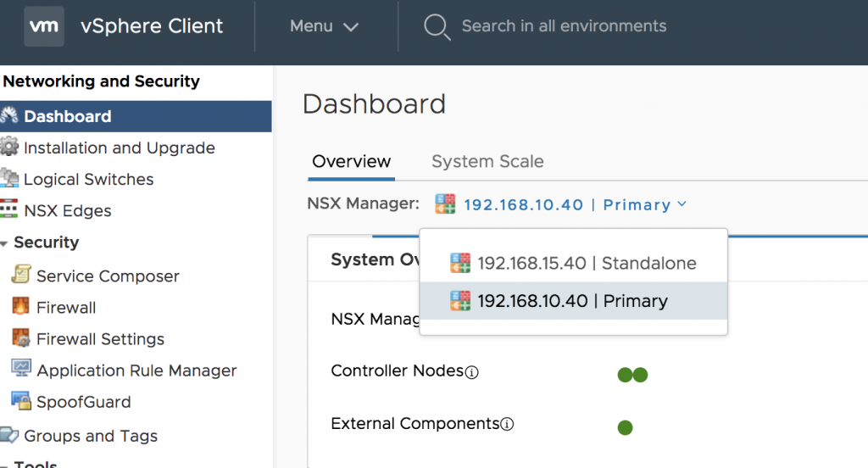The image size is (868, 468).
Task: Collapse the Security section in sidebar
Action: pos(4,243)
